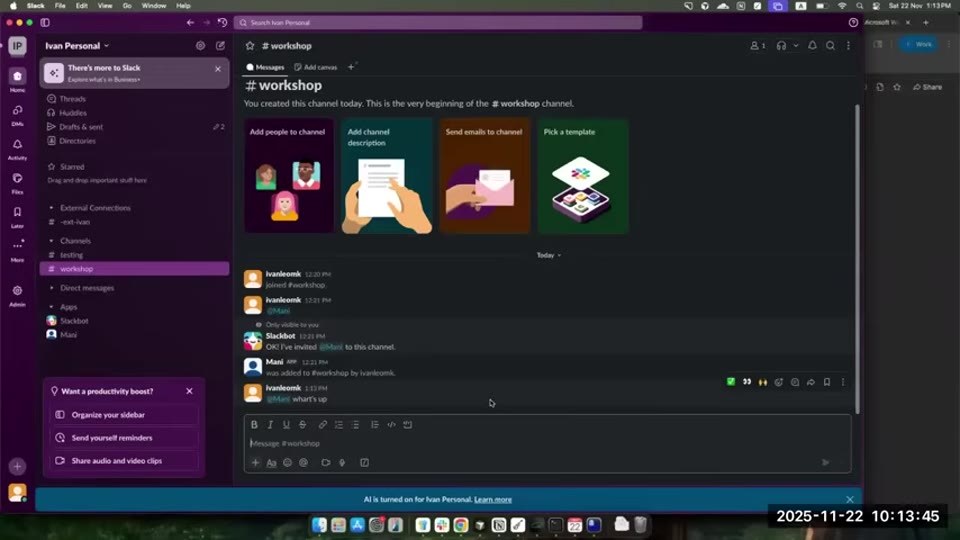Open the emoji picker in composer
The width and height of the screenshot is (960, 540).
tap(287, 463)
